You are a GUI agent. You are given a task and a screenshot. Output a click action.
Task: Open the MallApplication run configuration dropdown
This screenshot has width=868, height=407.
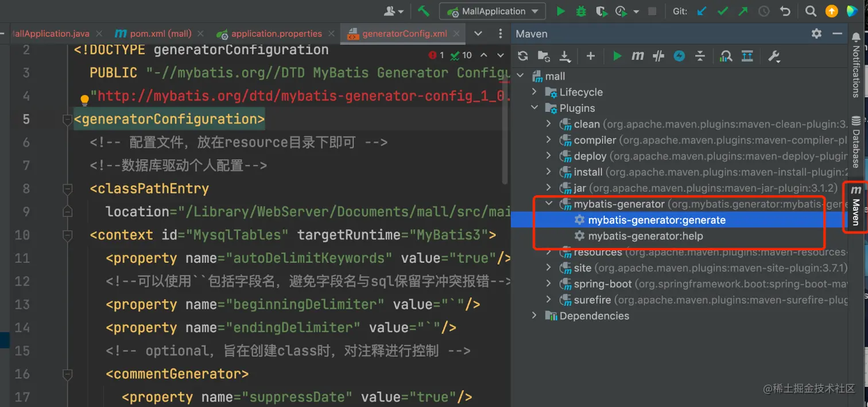click(x=492, y=11)
